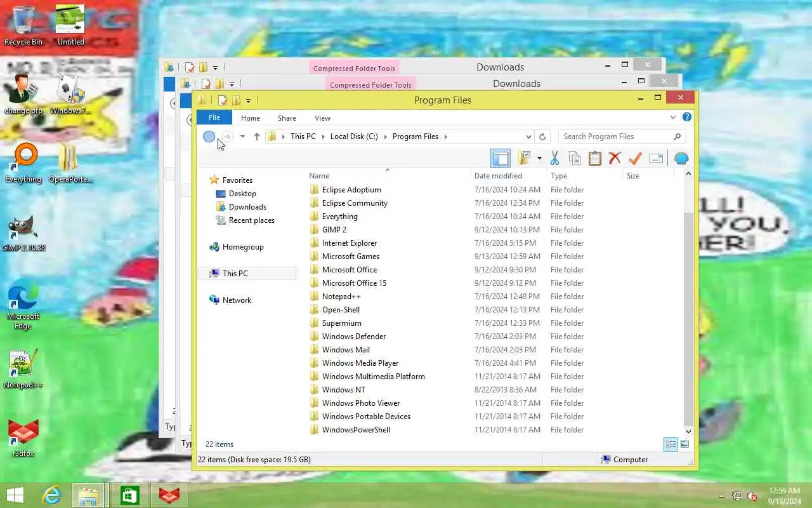The width and height of the screenshot is (812, 508).
Task: Switch to the View ribbon tab
Action: point(322,118)
